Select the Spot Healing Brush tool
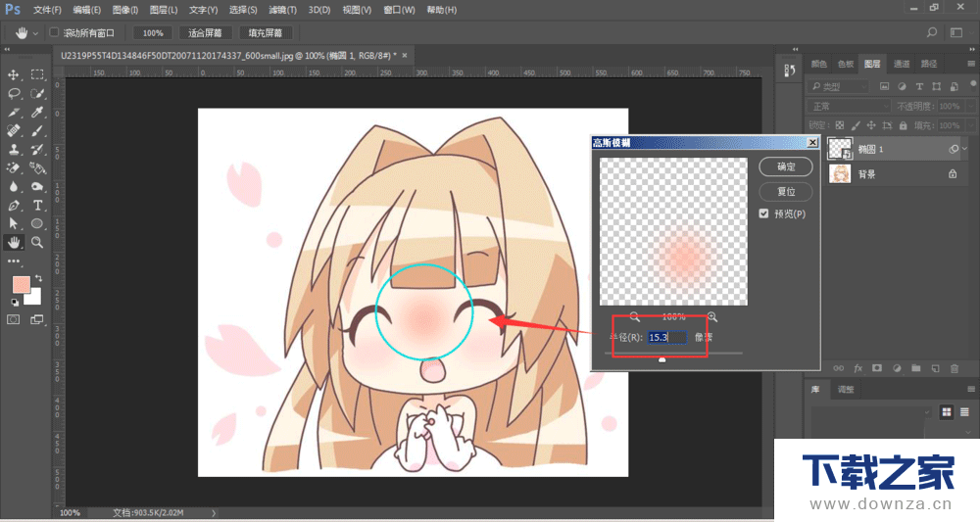980x522 pixels. point(13,131)
